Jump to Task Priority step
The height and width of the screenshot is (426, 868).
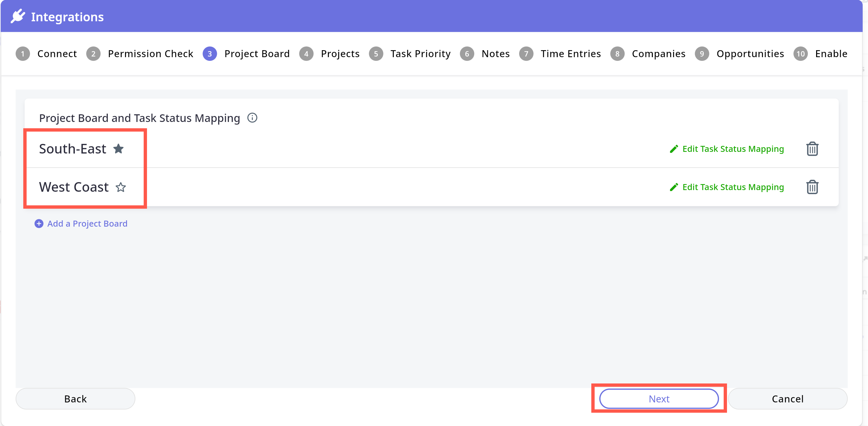[420, 54]
